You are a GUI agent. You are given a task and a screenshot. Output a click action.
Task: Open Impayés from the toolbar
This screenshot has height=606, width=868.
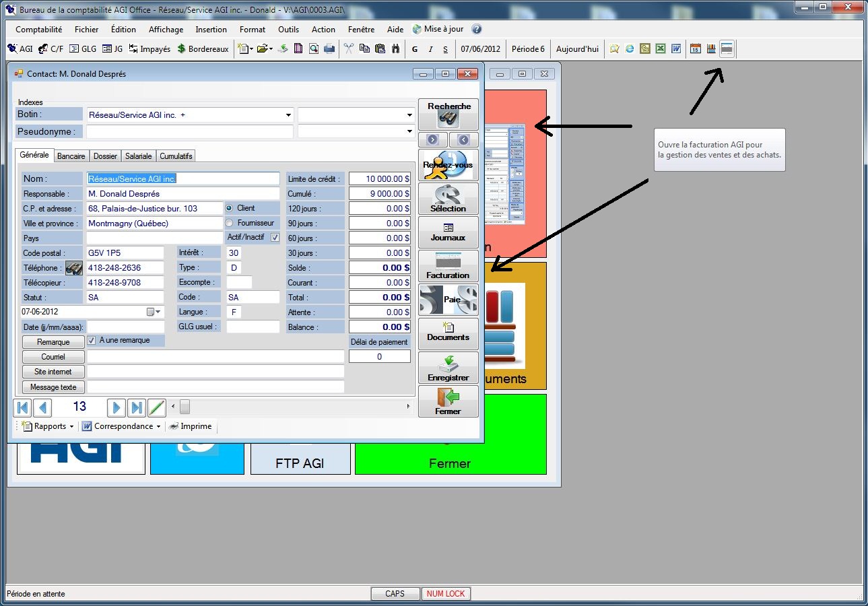149,49
